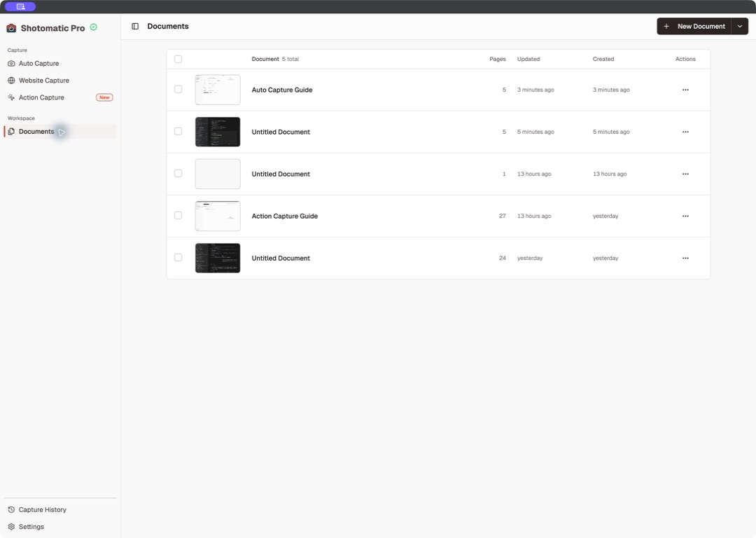Open Capture History in the sidebar
Screen dimensions: 756x538
[x=59, y=509]
